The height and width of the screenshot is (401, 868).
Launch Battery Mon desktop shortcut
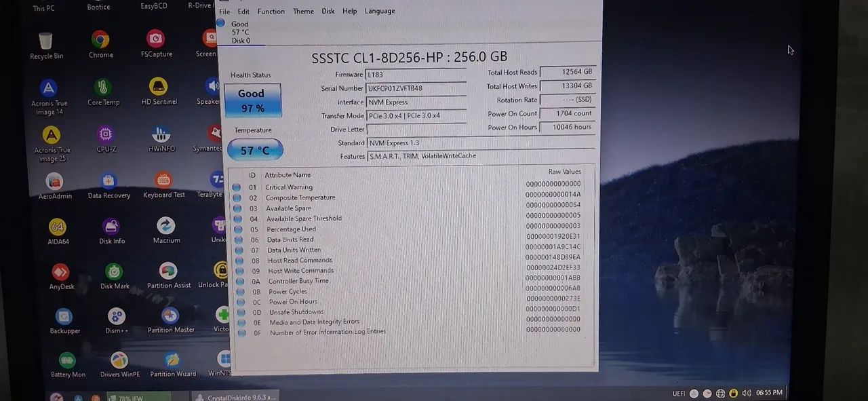[x=68, y=365]
